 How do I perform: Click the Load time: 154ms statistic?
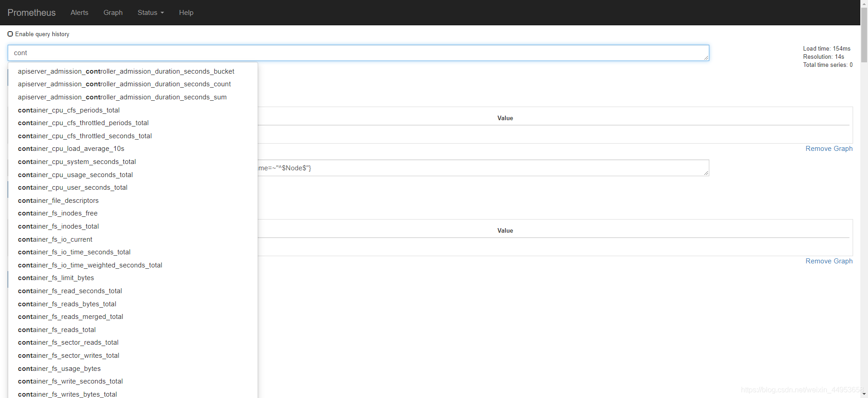click(826, 49)
